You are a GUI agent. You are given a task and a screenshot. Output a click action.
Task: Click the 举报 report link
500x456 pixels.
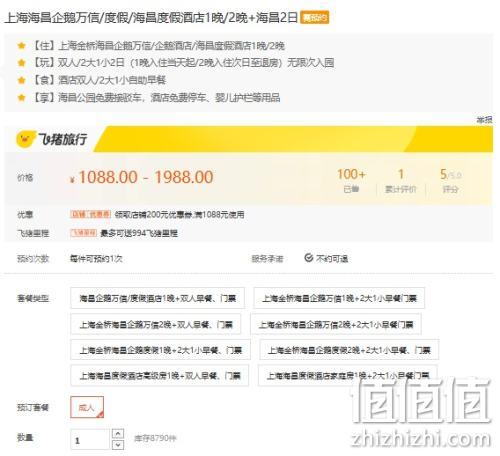coord(484,120)
